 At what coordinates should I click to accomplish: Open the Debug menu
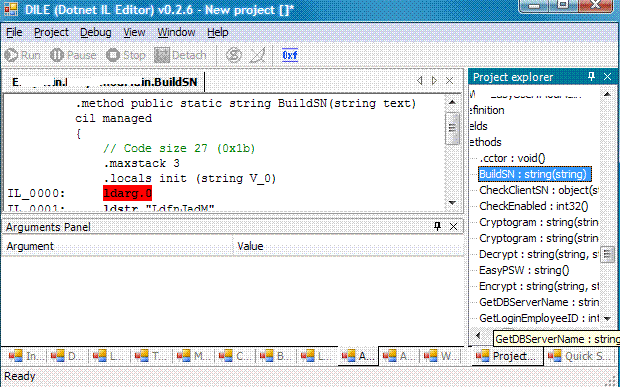pyautogui.click(x=95, y=32)
